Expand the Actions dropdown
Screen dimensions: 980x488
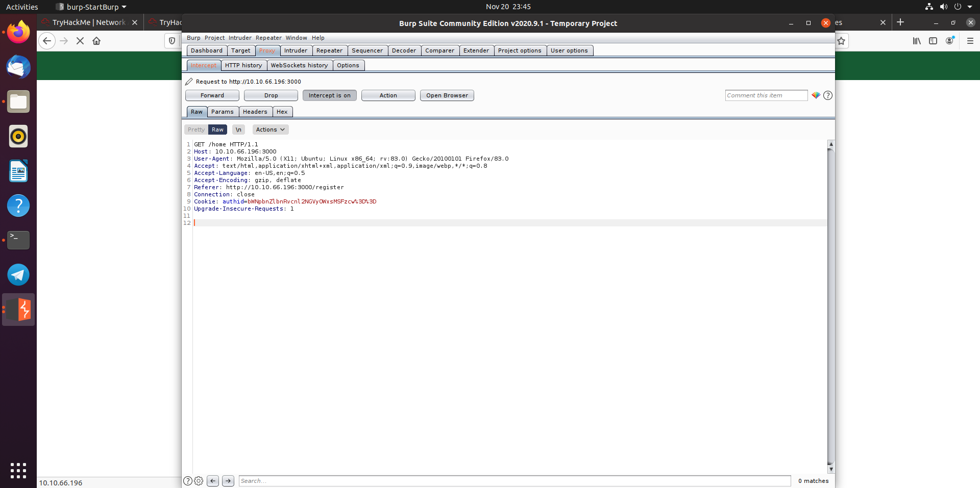(271, 130)
